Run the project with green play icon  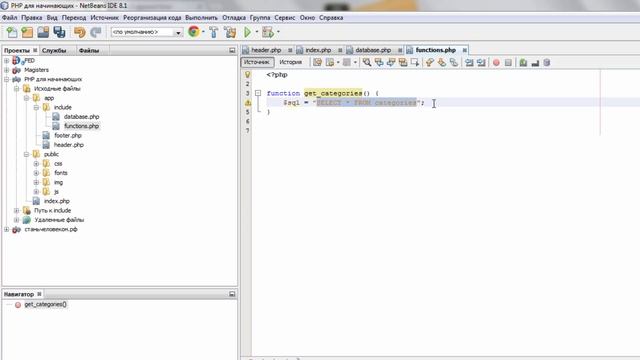(247, 32)
